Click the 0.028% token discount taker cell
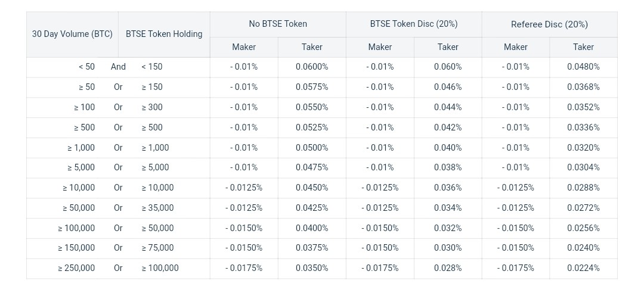This screenshot has width=644, height=296. tap(448, 268)
